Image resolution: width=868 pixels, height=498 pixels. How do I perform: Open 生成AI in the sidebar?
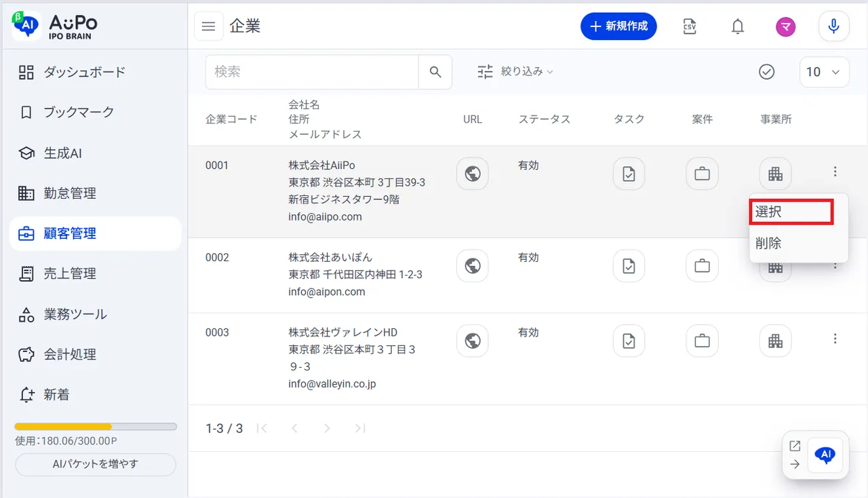[96, 153]
